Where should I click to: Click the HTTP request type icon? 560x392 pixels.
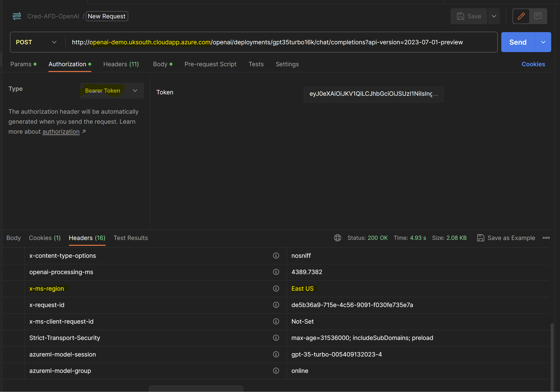(x=17, y=16)
